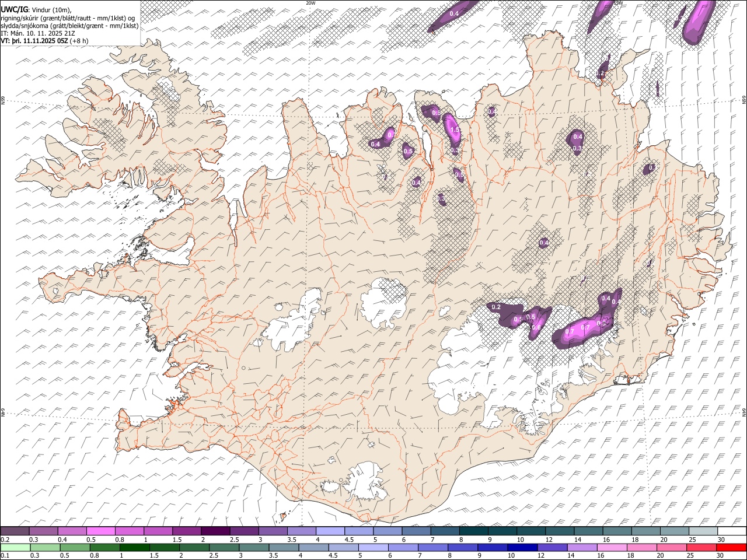Screen dimensions: 747x560
Task: Pick the upper legend swatch between 10 and 12
Action: pos(530,531)
